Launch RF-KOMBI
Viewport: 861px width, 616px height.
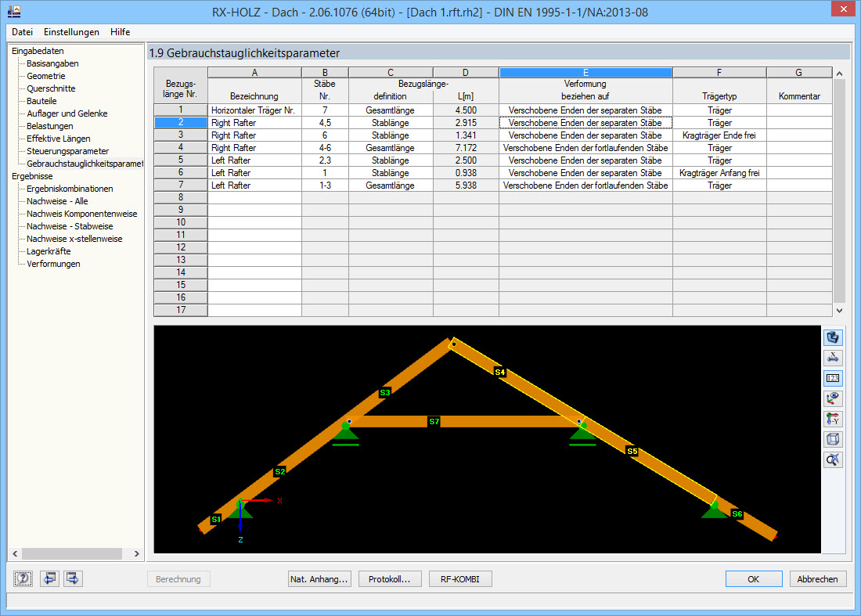tap(459, 578)
